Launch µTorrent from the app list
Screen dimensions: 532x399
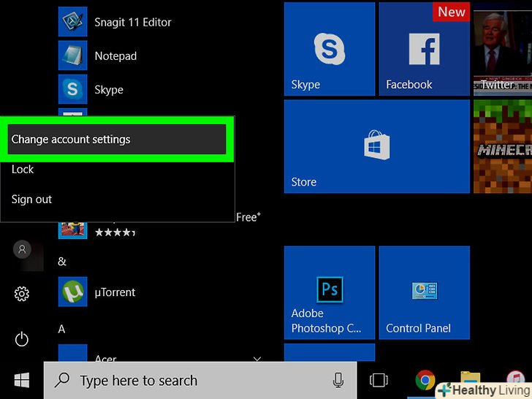(73, 292)
